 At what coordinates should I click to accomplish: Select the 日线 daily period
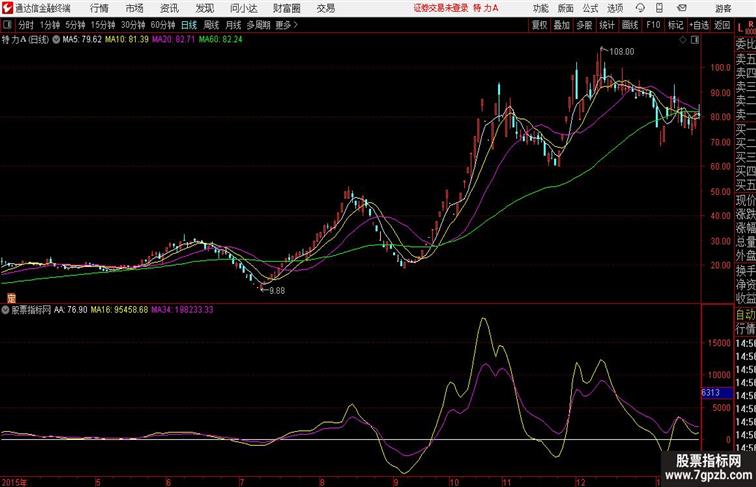click(x=189, y=25)
